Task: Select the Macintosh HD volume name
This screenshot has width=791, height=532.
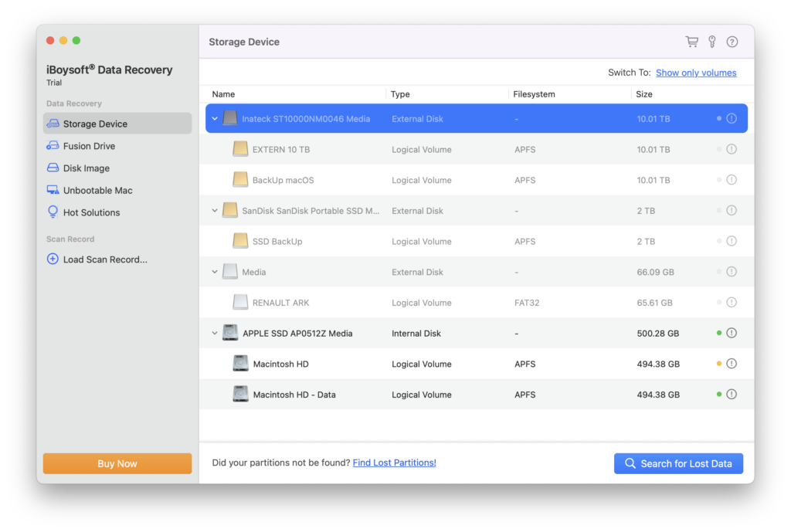Action: 281,364
